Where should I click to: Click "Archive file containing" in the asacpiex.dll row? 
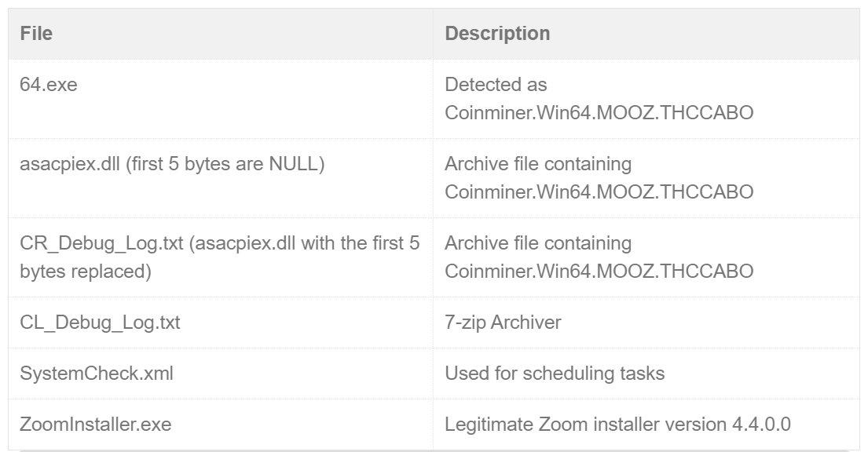(538, 164)
